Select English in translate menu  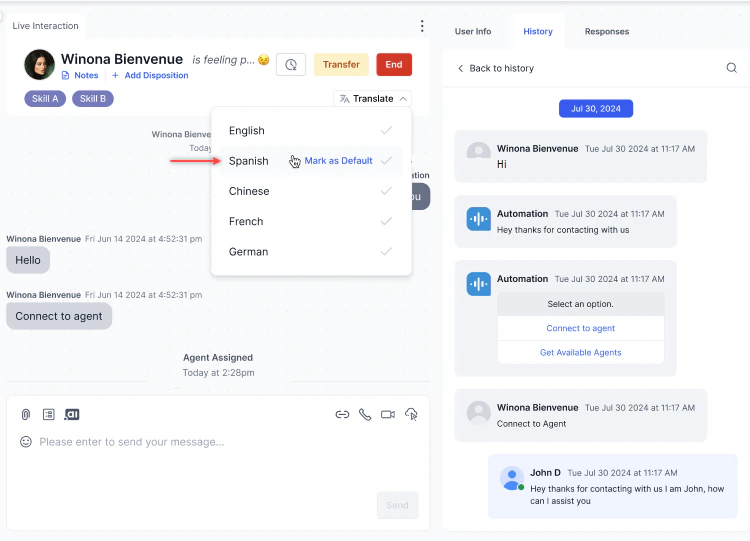coord(311,131)
